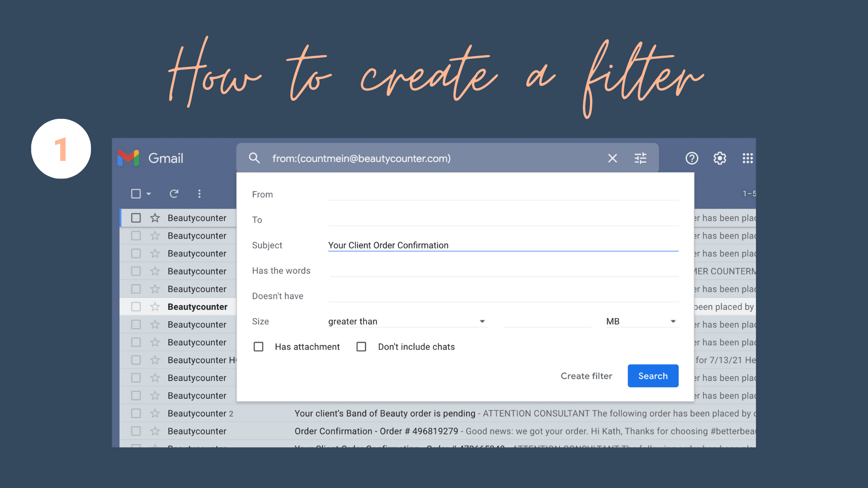This screenshot has width=868, height=488.
Task: Enable the Has attachment checkbox
Action: 259,347
